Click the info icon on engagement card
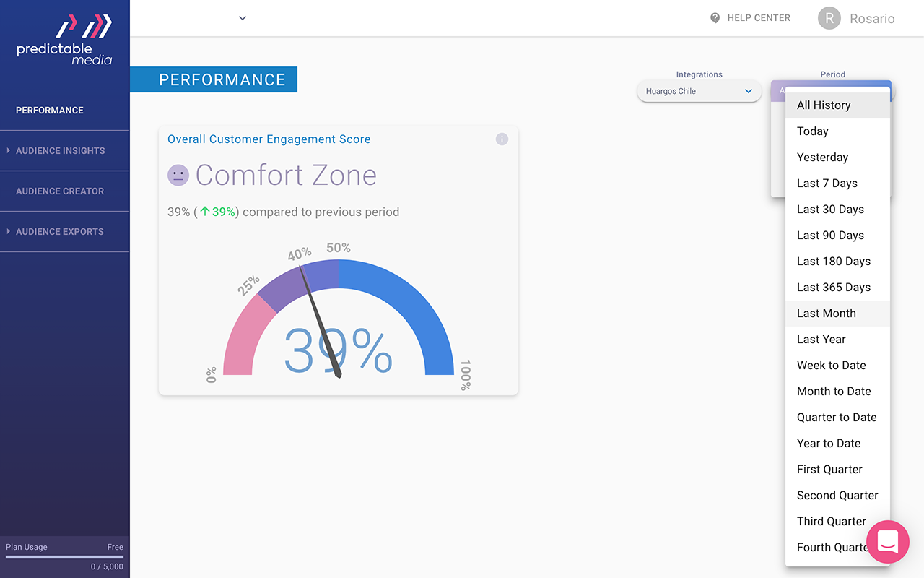924x578 pixels. [x=502, y=139]
